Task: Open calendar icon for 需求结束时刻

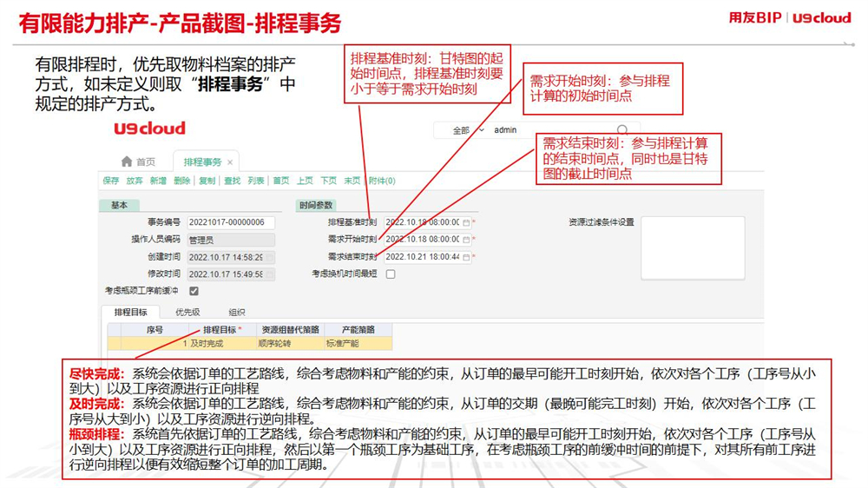Action: 466,257
